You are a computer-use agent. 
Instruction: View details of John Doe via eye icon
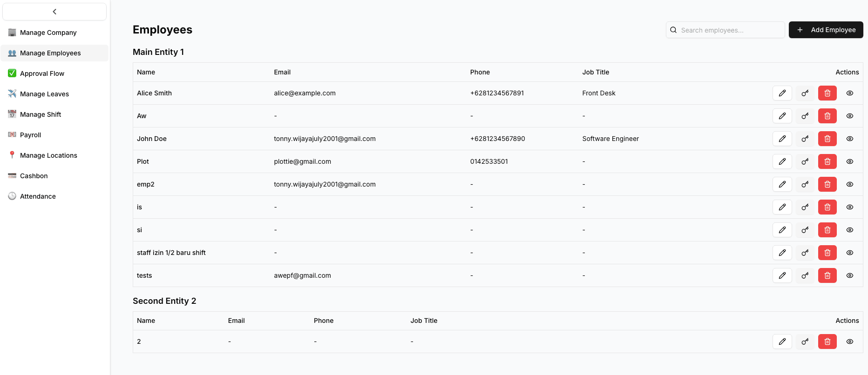point(849,139)
